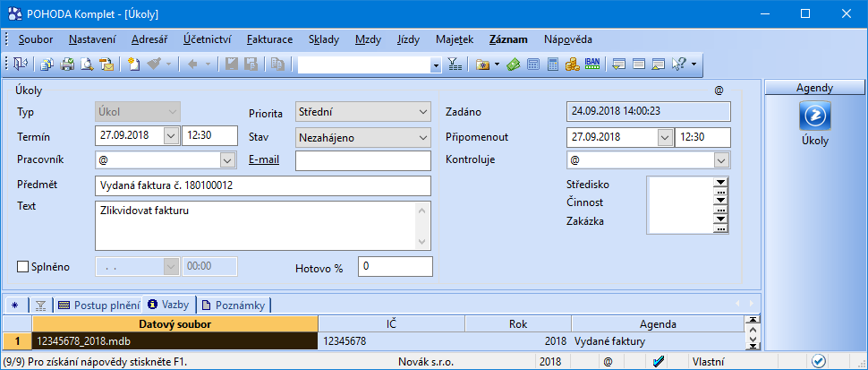868x370 pixels.
Task: Click the Středisko ellipsis browse button
Action: point(720,191)
